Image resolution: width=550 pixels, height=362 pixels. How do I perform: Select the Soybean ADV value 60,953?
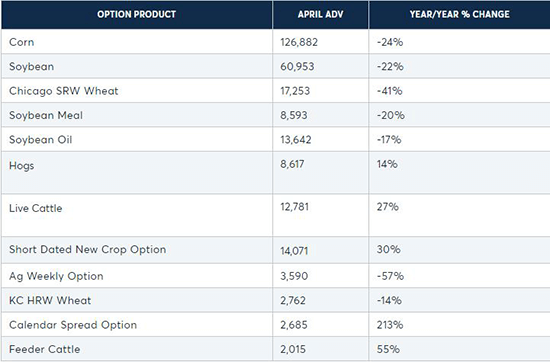tap(297, 67)
